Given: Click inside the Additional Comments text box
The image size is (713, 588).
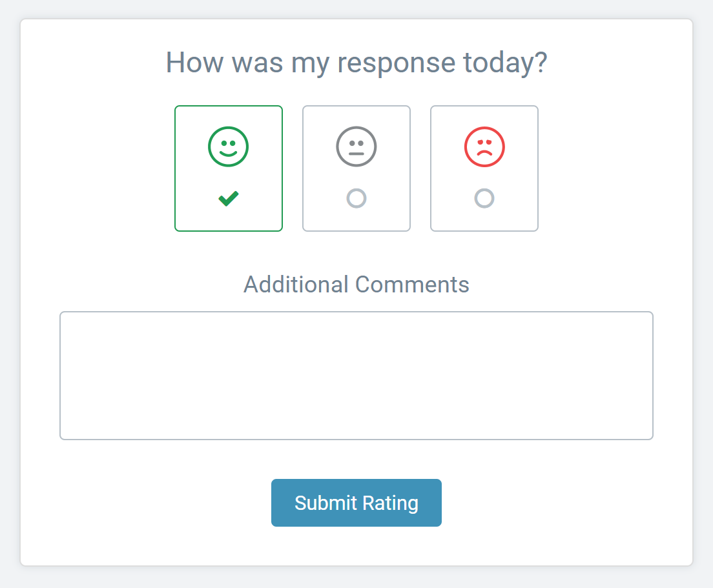Looking at the screenshot, I should tap(356, 375).
